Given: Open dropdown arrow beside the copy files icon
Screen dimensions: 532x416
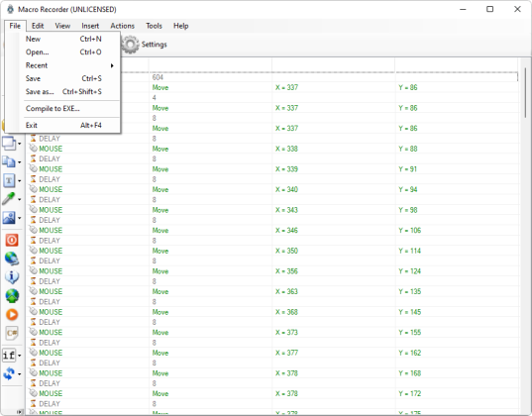Looking at the screenshot, I should coord(20,162).
